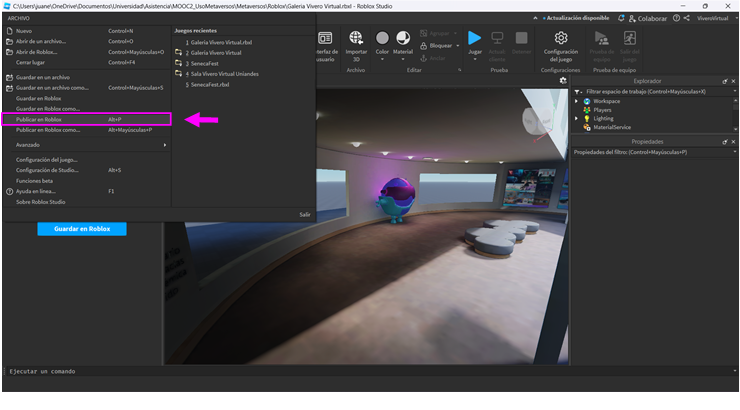
Task: Click the Colaborar button
Action: click(x=648, y=18)
